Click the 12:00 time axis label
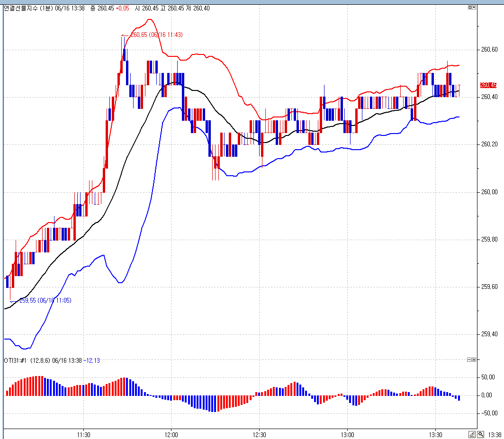 pos(171,434)
